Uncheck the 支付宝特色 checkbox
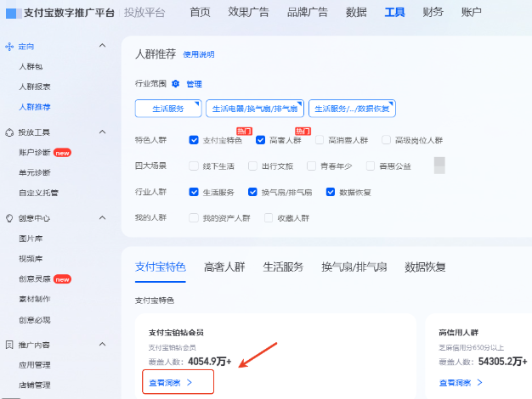The image size is (532, 399). click(x=194, y=140)
